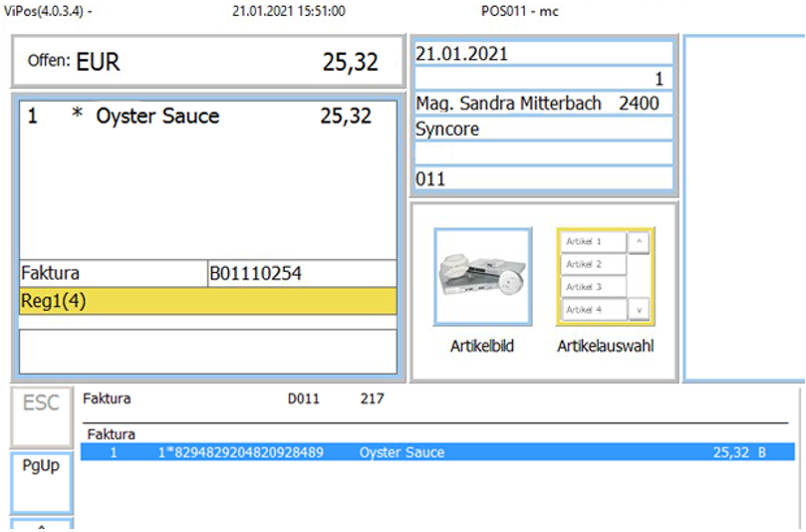806x532 pixels.
Task: Select the Oyster Sauce receipt line
Action: pyautogui.click(x=207, y=117)
